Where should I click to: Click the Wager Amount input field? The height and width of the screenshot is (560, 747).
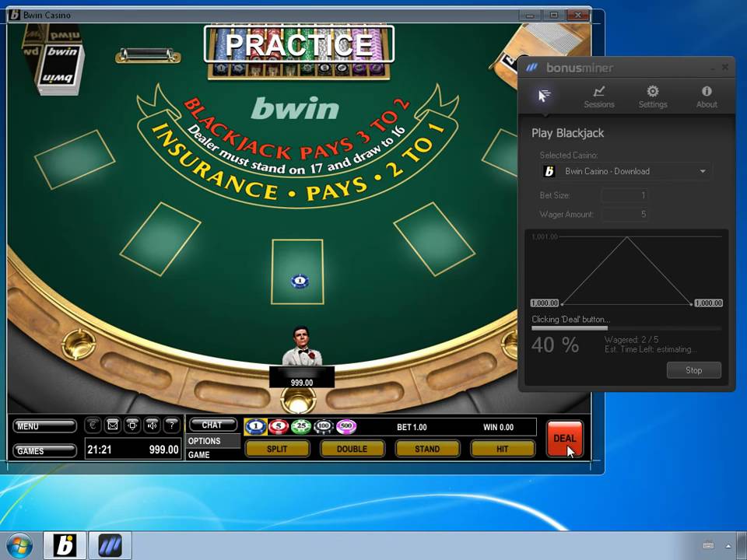click(626, 215)
